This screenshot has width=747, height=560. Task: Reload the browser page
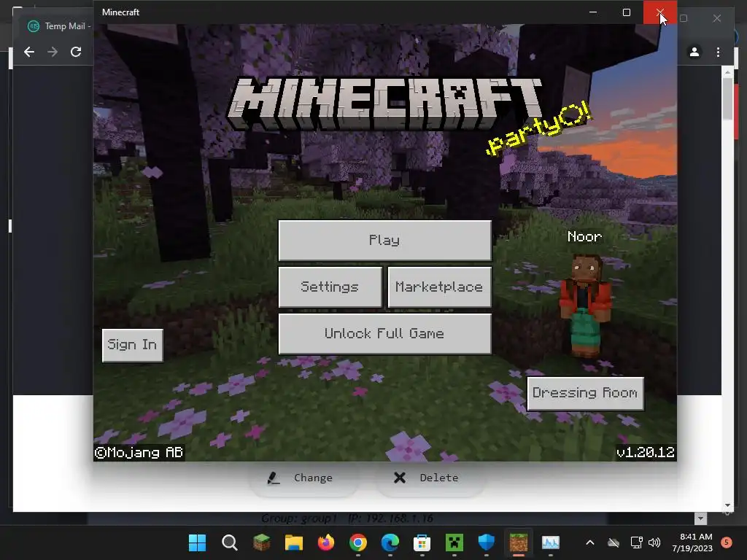pyautogui.click(x=76, y=52)
